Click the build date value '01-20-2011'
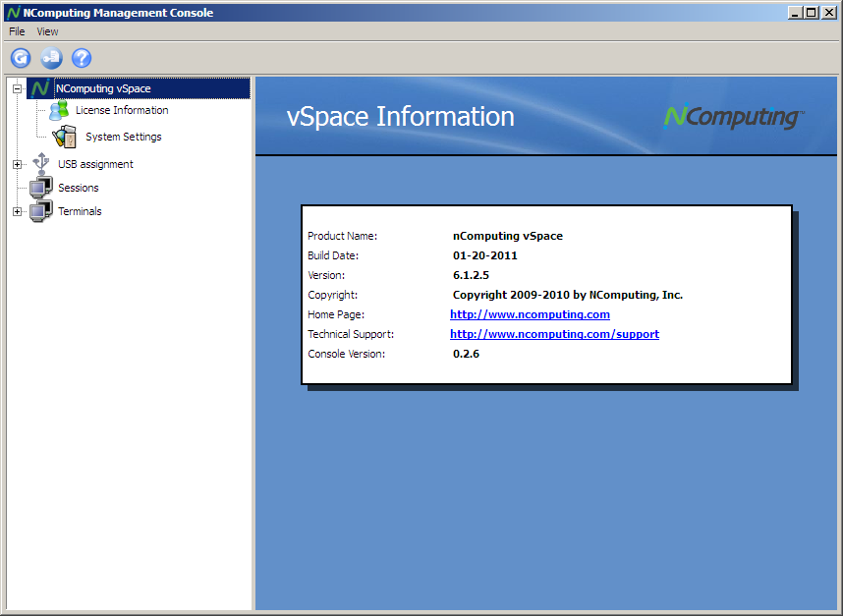This screenshot has height=616, width=843. coord(485,255)
